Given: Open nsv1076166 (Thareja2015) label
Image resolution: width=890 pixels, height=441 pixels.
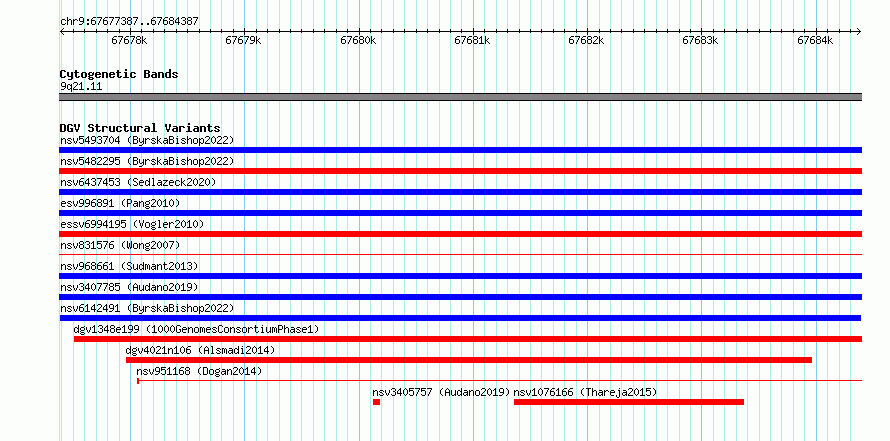Looking at the screenshot, I should (585, 392).
